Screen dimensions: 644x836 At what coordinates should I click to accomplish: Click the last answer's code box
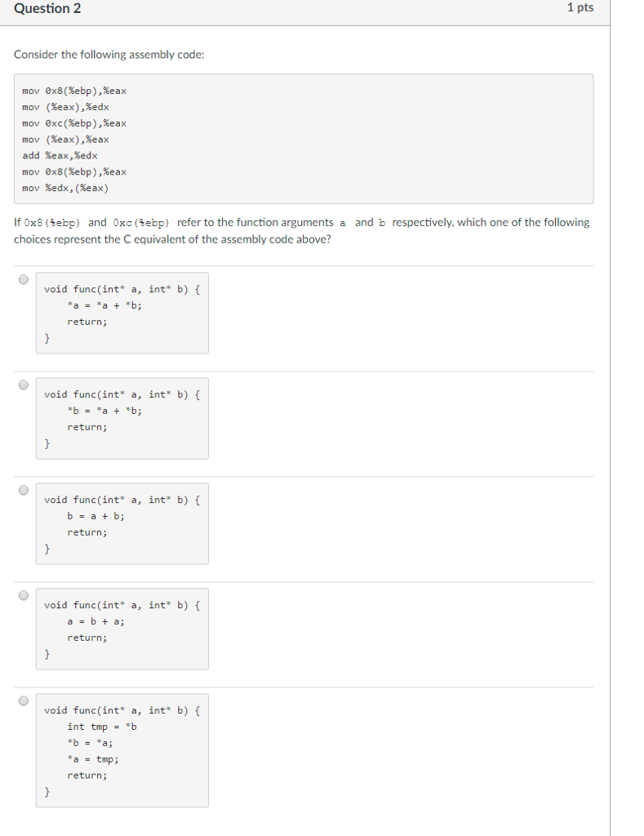[x=122, y=750]
